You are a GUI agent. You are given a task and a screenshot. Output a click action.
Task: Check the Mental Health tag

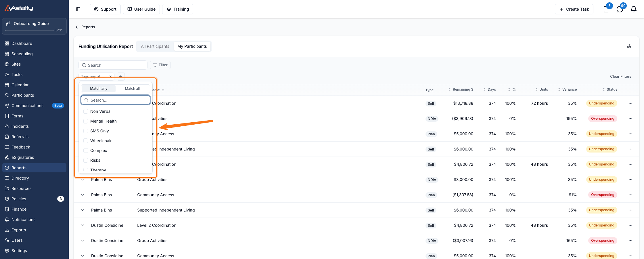86,121
